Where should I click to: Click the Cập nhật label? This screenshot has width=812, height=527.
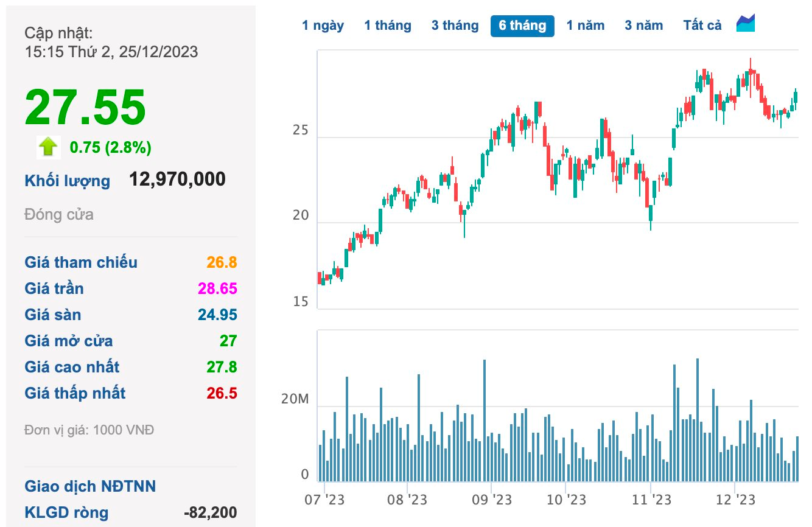point(58,33)
